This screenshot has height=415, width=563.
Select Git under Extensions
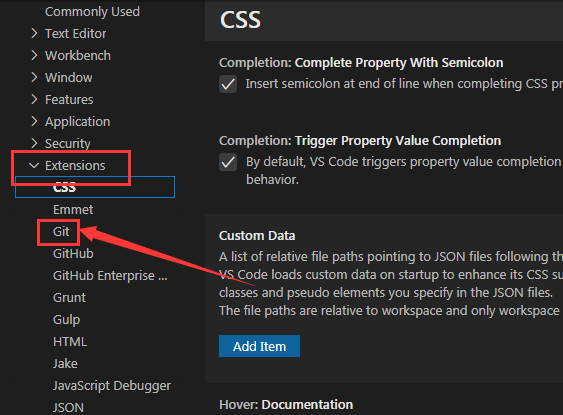click(x=61, y=232)
